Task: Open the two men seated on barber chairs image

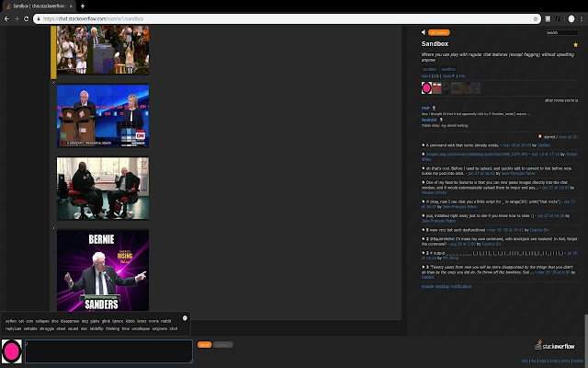Action: [103, 188]
